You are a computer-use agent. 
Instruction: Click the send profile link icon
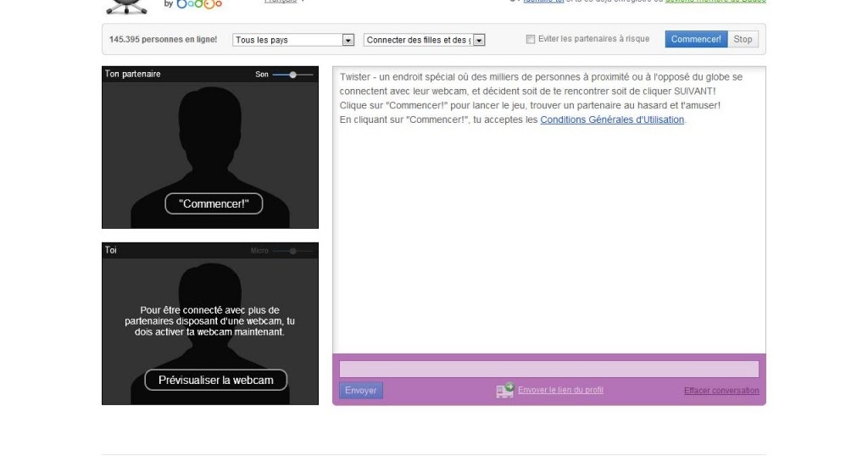point(505,390)
